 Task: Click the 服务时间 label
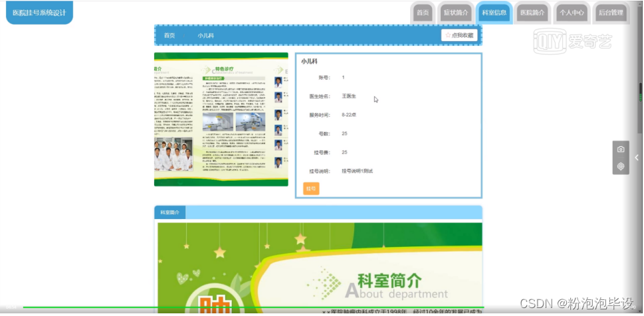tap(320, 116)
